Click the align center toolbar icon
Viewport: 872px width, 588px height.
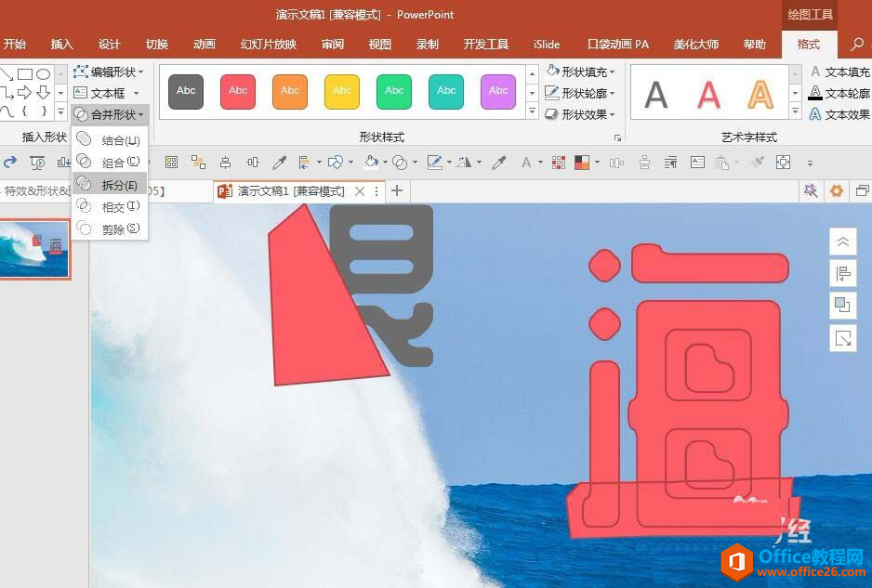(225, 163)
